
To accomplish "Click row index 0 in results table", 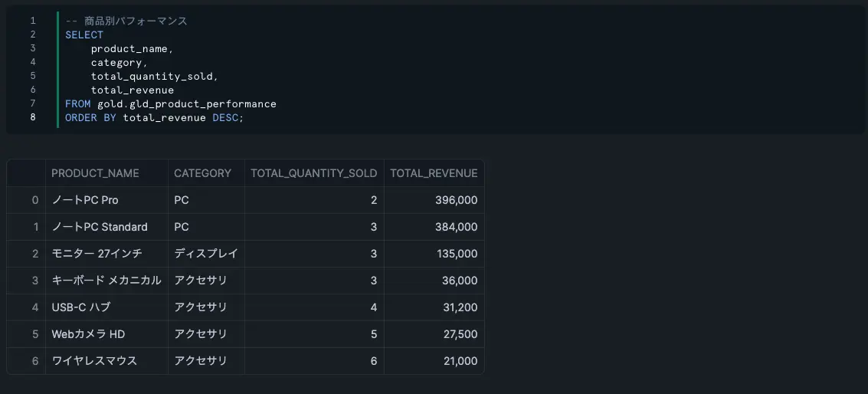I will pos(34,200).
